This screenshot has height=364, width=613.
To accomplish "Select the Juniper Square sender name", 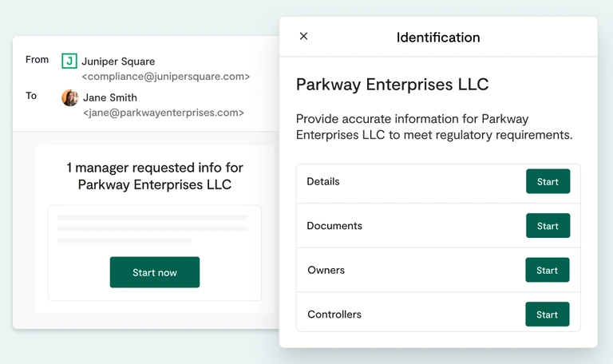I will (118, 61).
